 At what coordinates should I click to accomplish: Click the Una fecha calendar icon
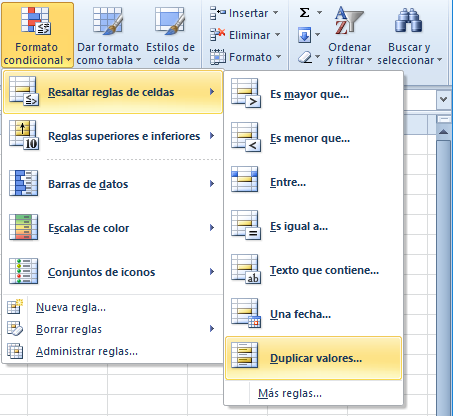tap(246, 314)
